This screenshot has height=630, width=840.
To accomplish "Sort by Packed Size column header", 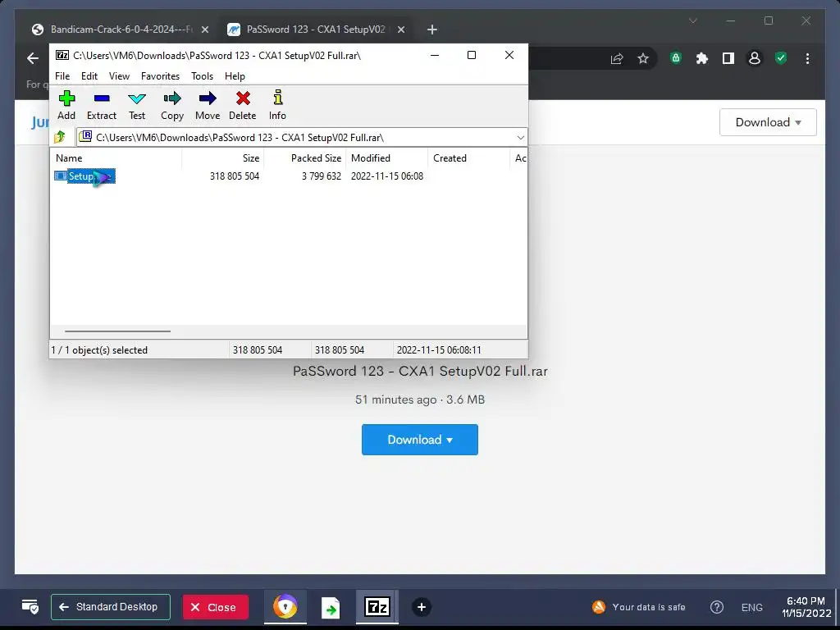I will tap(305, 158).
